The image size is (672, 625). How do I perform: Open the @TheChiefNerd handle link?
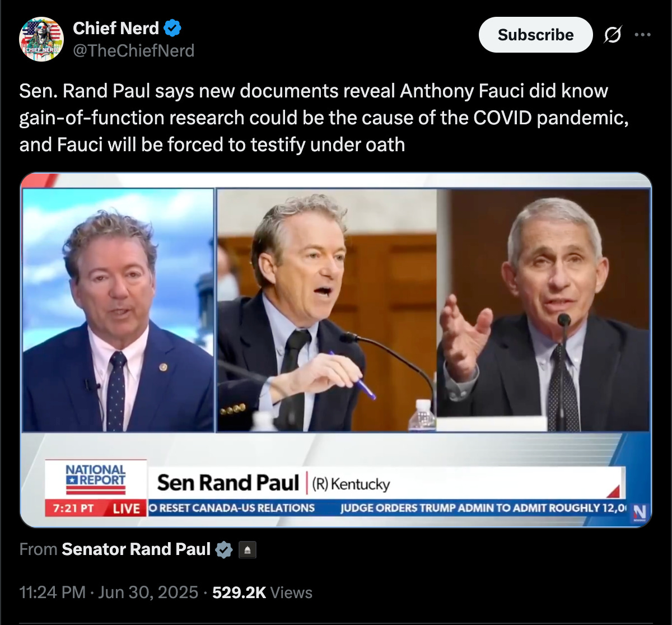(x=133, y=51)
